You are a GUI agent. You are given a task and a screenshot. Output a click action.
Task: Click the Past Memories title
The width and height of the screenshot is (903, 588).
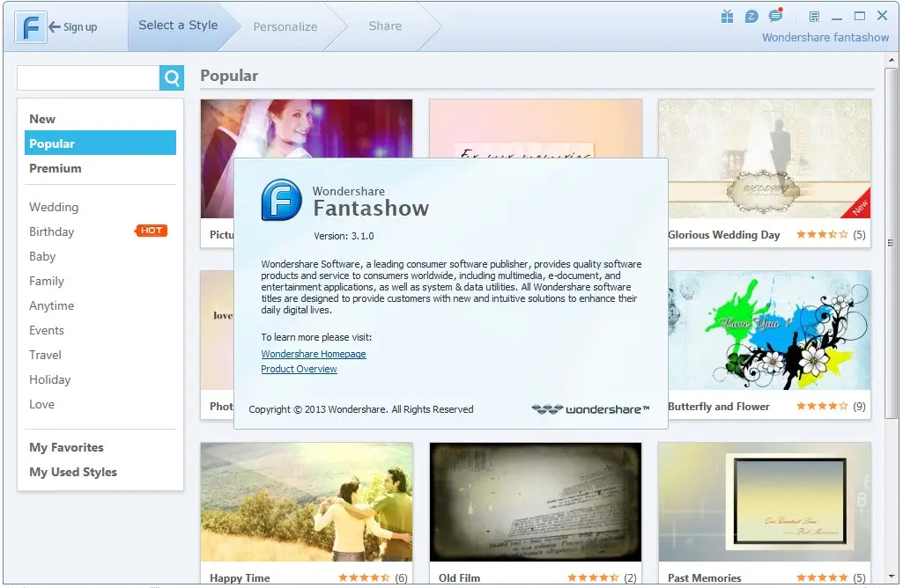[x=704, y=577]
